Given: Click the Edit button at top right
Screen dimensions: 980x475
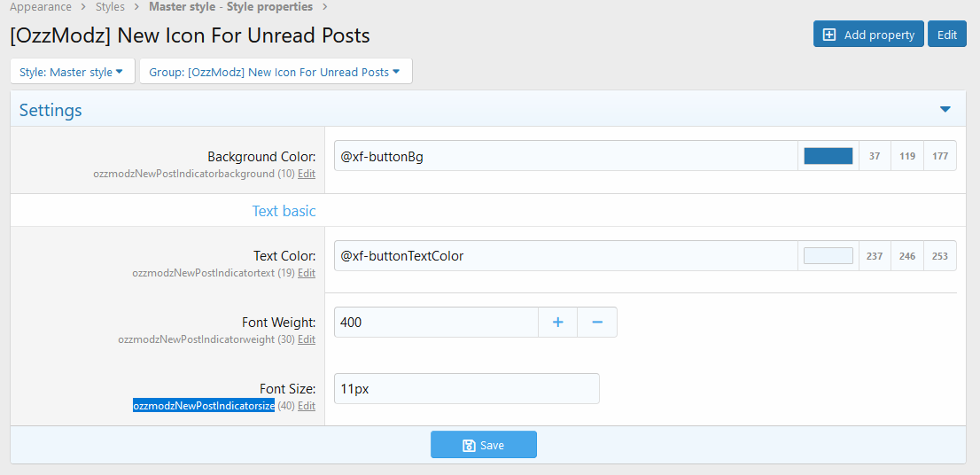Looking at the screenshot, I should pos(946,35).
